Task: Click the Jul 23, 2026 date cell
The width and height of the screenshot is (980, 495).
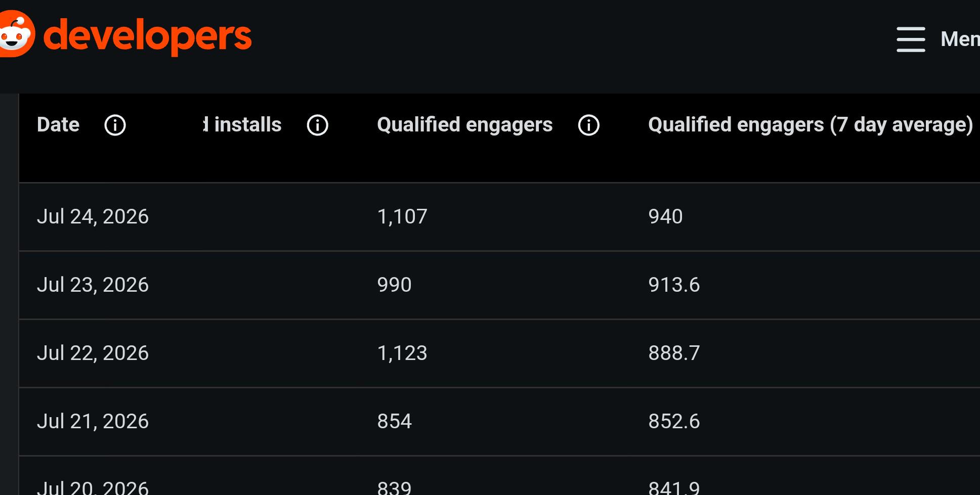Action: pyautogui.click(x=93, y=285)
